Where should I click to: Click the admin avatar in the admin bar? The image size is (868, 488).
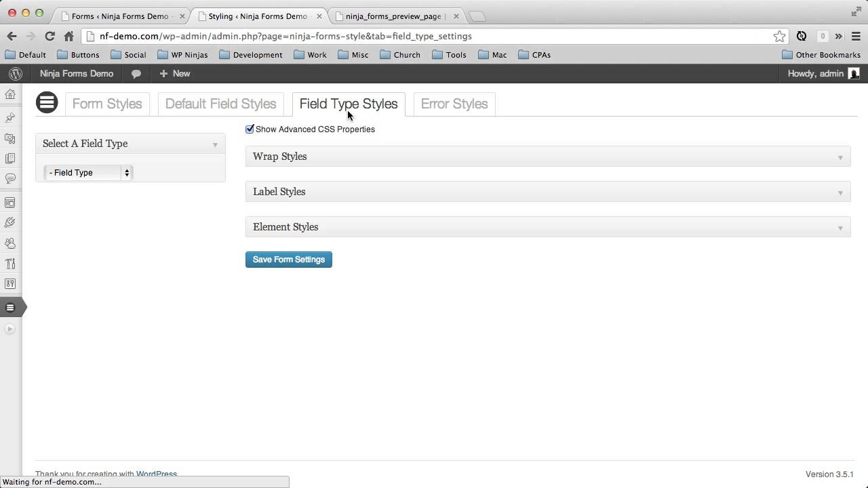pyautogui.click(x=854, y=74)
